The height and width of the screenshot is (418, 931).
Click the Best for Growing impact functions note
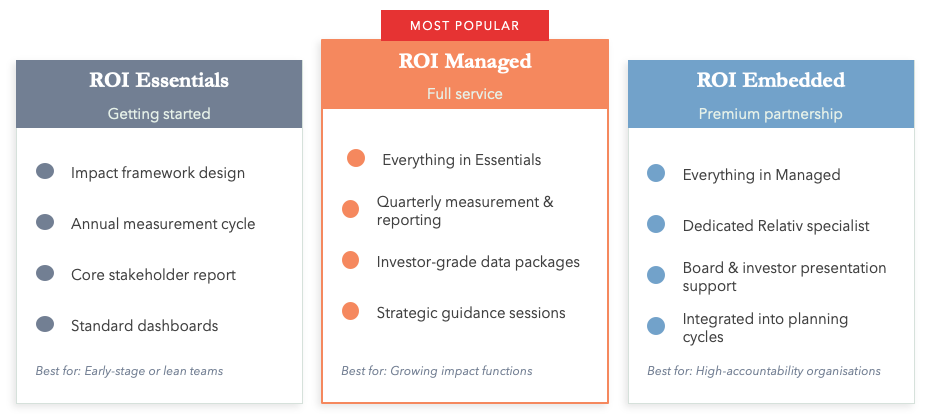[x=436, y=371]
